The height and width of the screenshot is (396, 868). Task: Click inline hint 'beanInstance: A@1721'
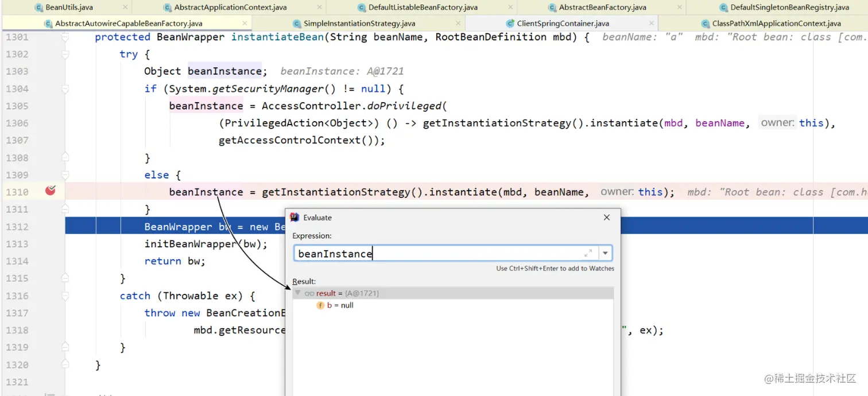(x=342, y=71)
